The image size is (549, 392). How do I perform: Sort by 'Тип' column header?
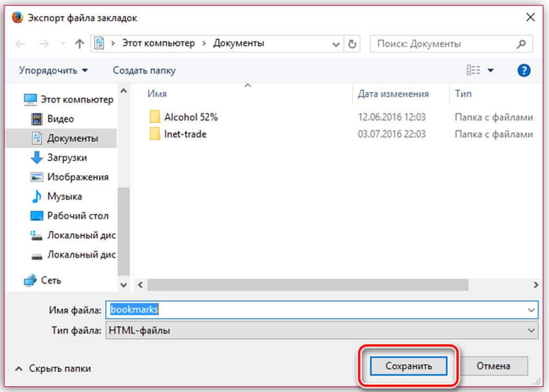[x=463, y=94]
